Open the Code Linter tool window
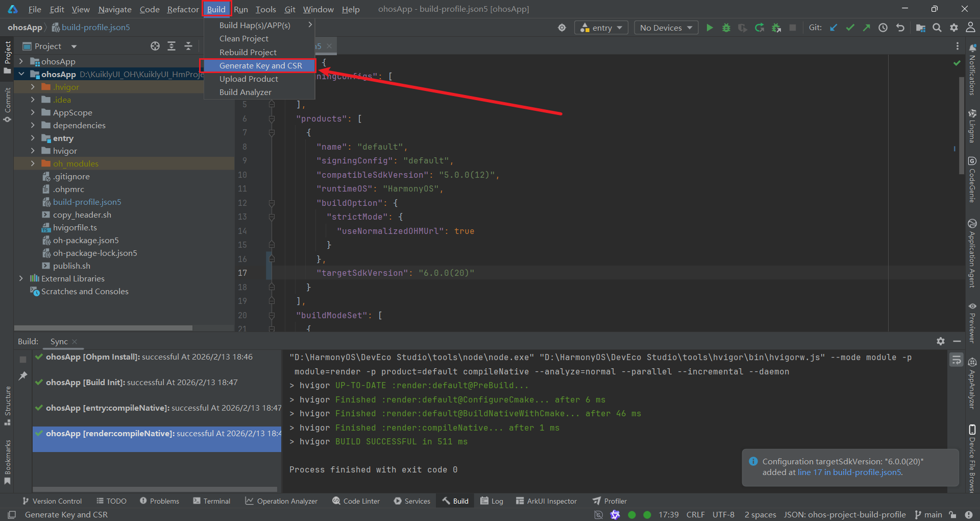The height and width of the screenshot is (521, 980). [356, 501]
